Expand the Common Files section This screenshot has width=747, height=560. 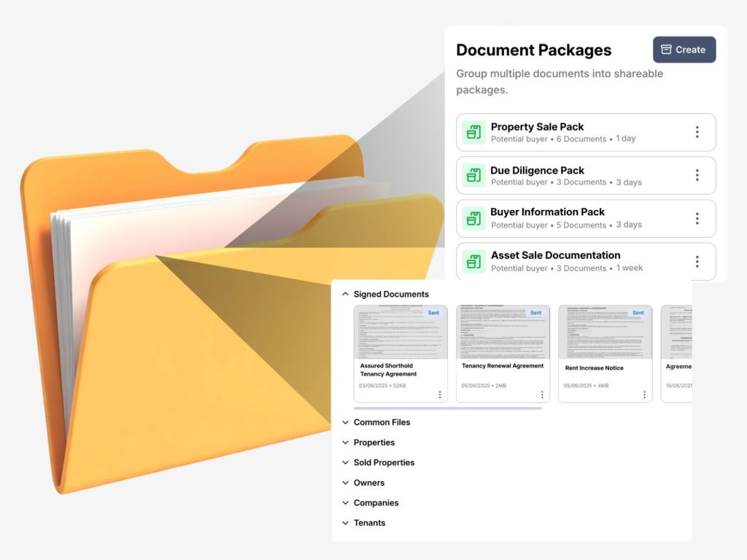[x=346, y=422]
